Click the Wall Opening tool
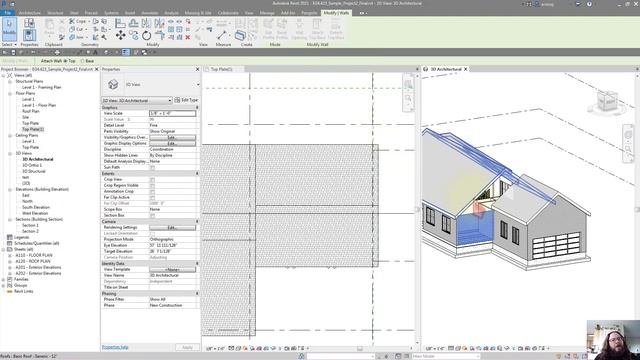 pyautogui.click(x=299, y=29)
